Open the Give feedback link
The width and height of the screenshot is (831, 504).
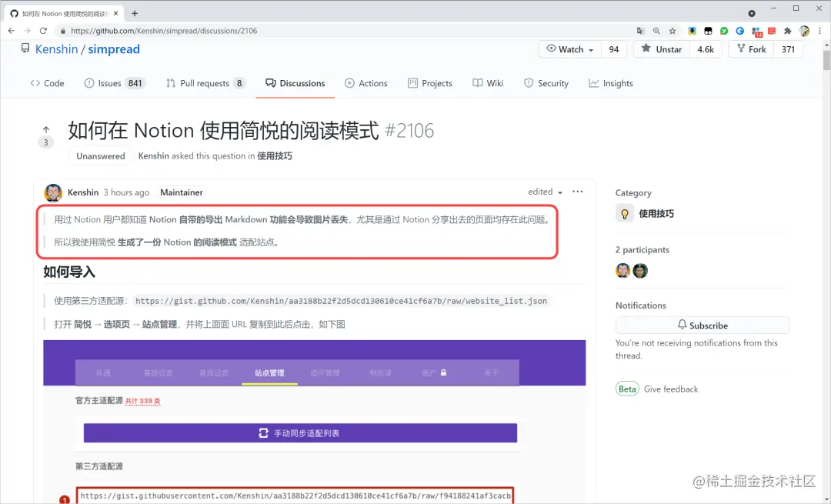click(670, 389)
